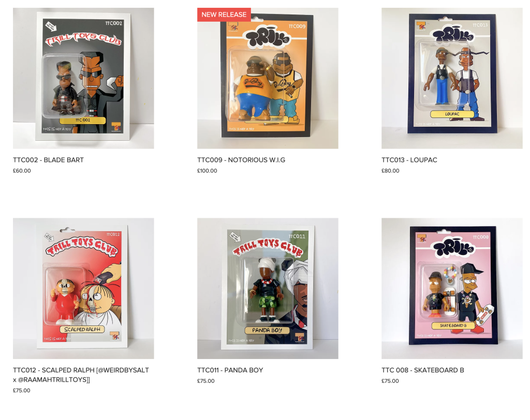
Task: Open the TTC 008 - SKATEBOARD B title link
Action: click(423, 370)
